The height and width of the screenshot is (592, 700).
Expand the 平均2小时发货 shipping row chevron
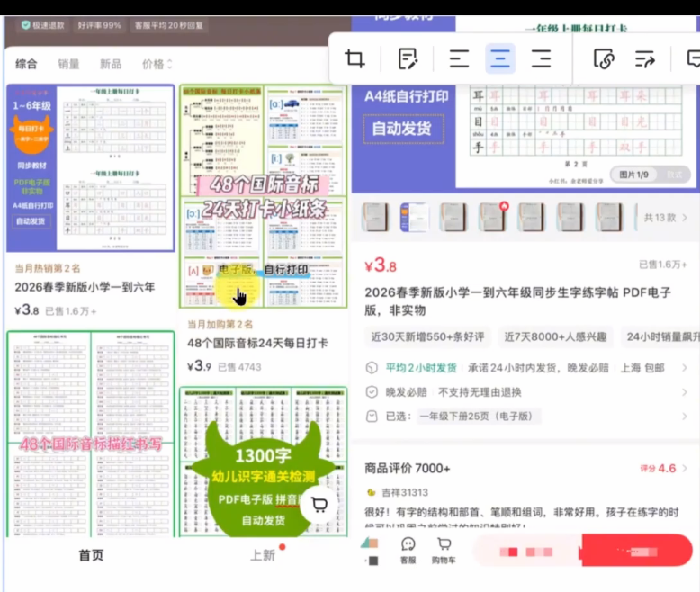[x=685, y=368]
